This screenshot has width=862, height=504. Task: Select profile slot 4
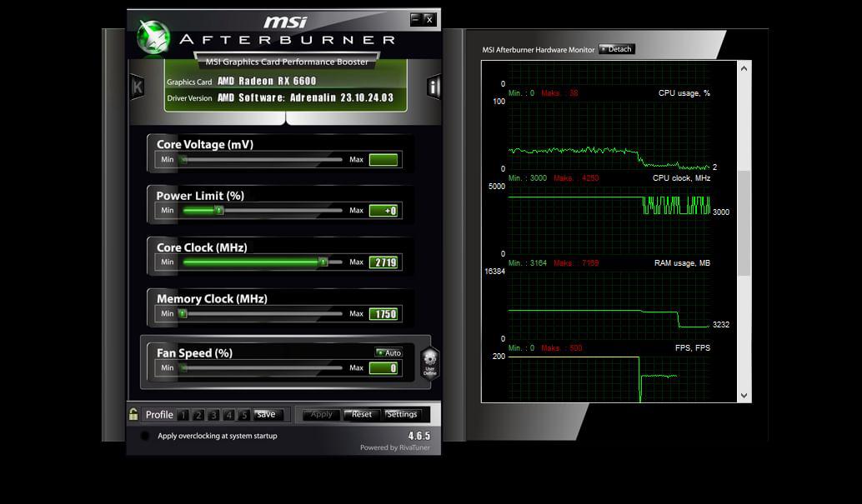click(229, 415)
